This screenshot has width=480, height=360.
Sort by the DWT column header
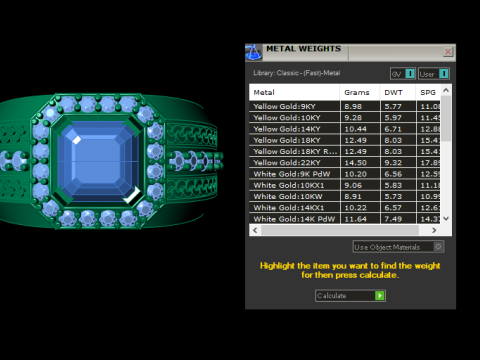click(398, 92)
